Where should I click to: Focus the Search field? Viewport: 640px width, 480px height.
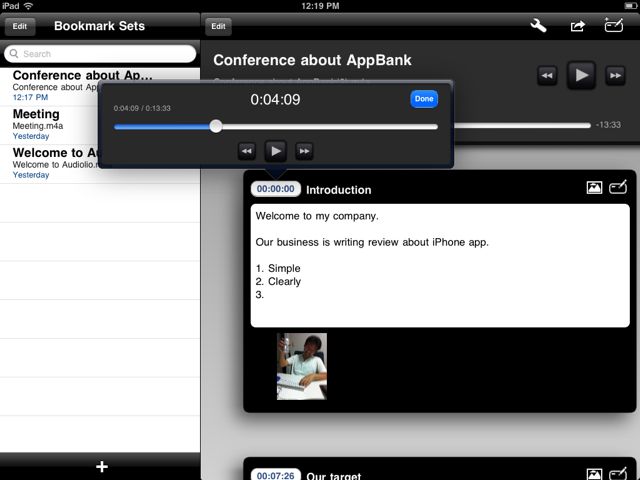pyautogui.click(x=100, y=54)
